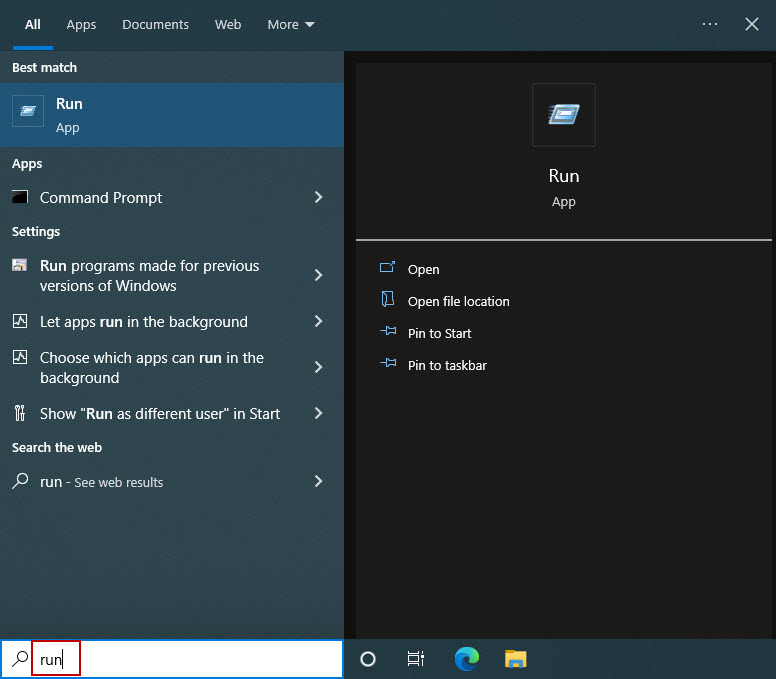Expand arrow for run web results
776x679 pixels.
tap(318, 481)
